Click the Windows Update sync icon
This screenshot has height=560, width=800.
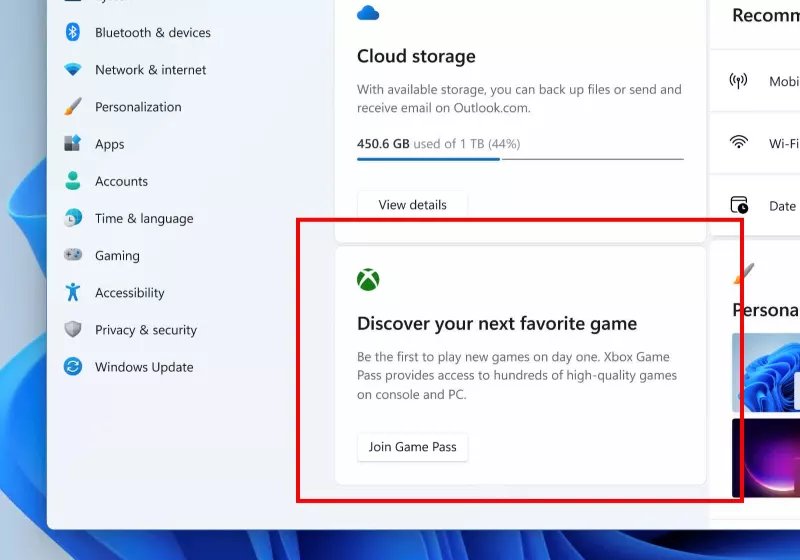[73, 367]
